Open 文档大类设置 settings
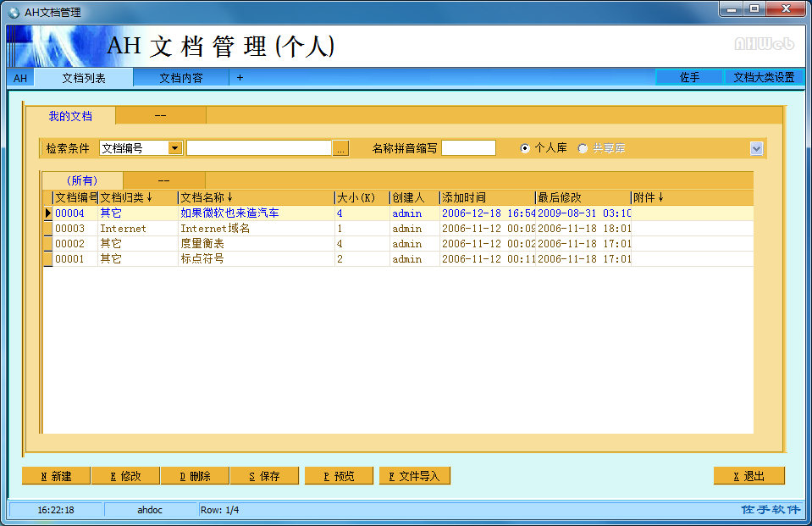Viewport: 812px width, 526px height. [764, 77]
